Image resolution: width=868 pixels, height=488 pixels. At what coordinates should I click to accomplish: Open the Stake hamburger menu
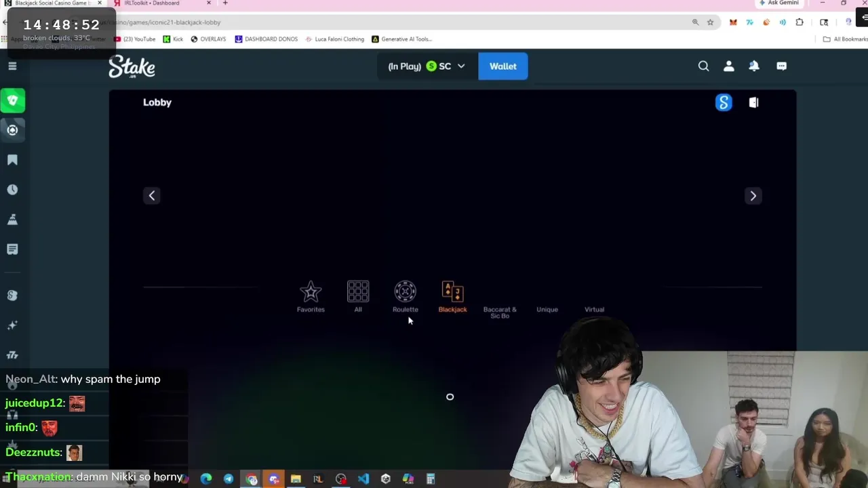pos(12,66)
